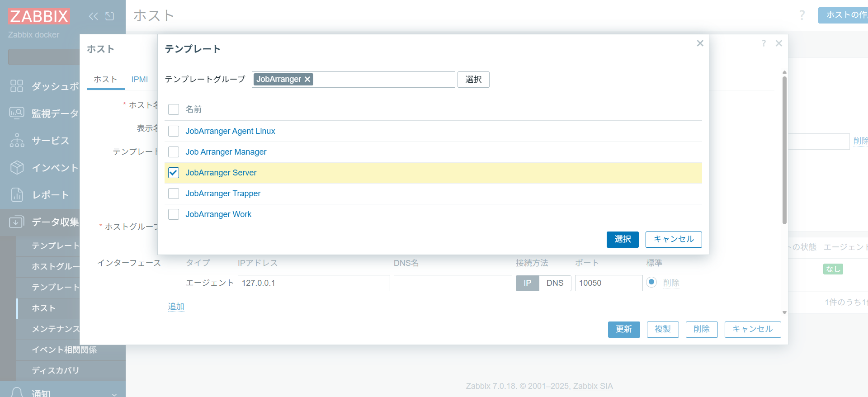This screenshot has width=868, height=397.
Task: Uncheck the JobArranger Server checkbox
Action: coord(174,173)
